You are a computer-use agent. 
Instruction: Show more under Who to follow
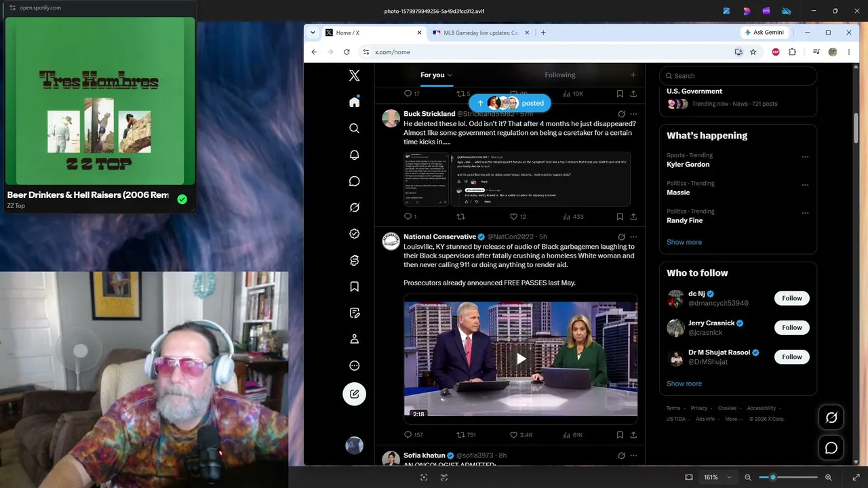click(x=684, y=384)
